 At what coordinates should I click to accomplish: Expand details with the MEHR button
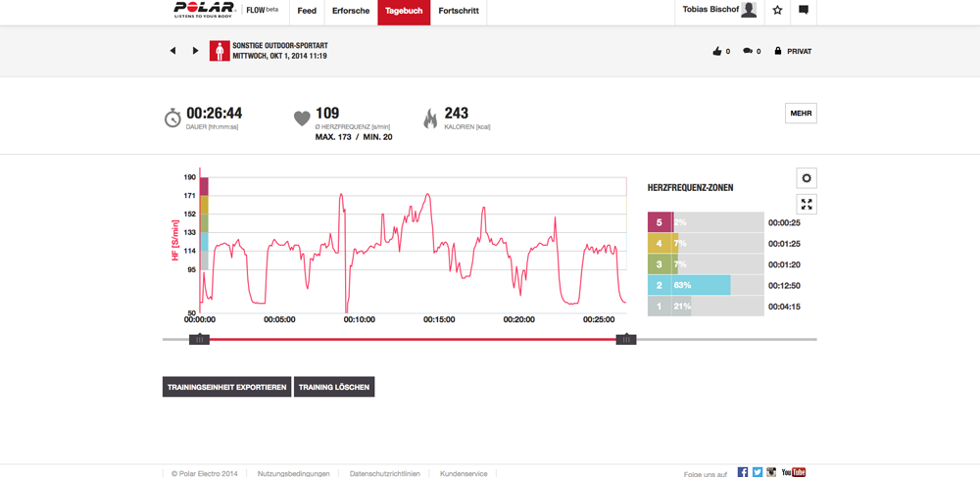coord(801,114)
